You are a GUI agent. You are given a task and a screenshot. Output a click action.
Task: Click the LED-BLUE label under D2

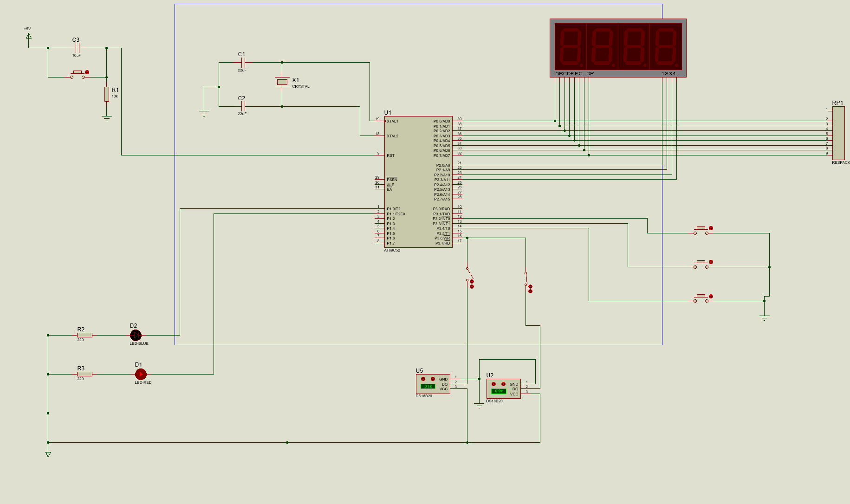(x=139, y=343)
